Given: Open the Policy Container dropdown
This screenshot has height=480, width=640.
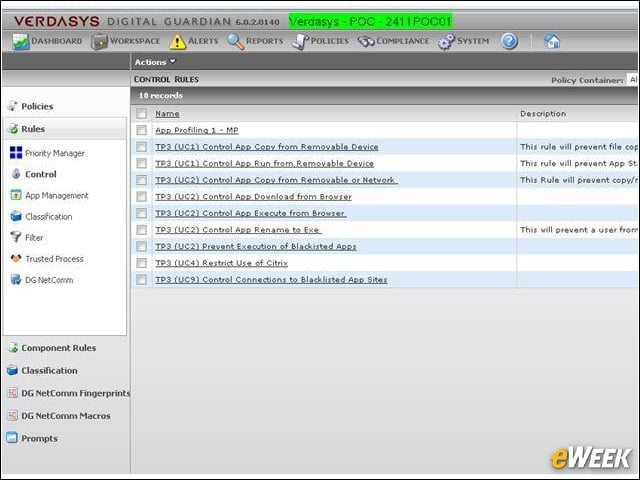Looking at the screenshot, I should pyautogui.click(x=633, y=80).
